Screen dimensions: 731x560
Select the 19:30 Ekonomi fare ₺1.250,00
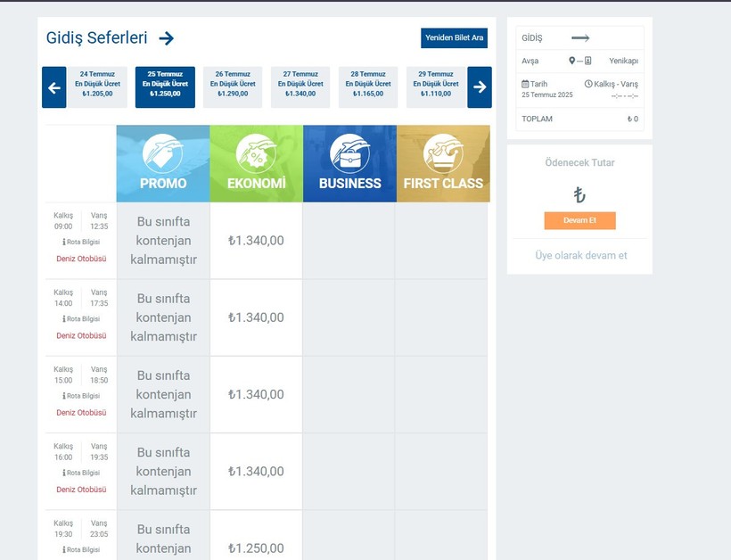[256, 548]
